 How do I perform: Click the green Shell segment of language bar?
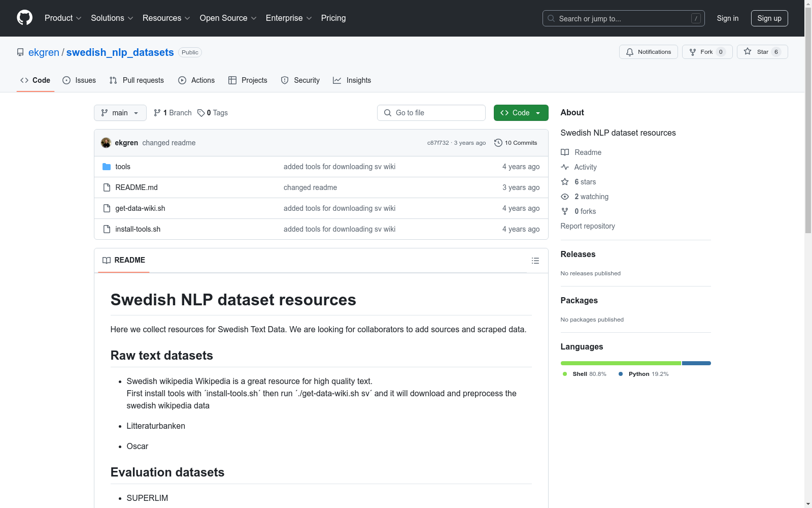(621, 363)
